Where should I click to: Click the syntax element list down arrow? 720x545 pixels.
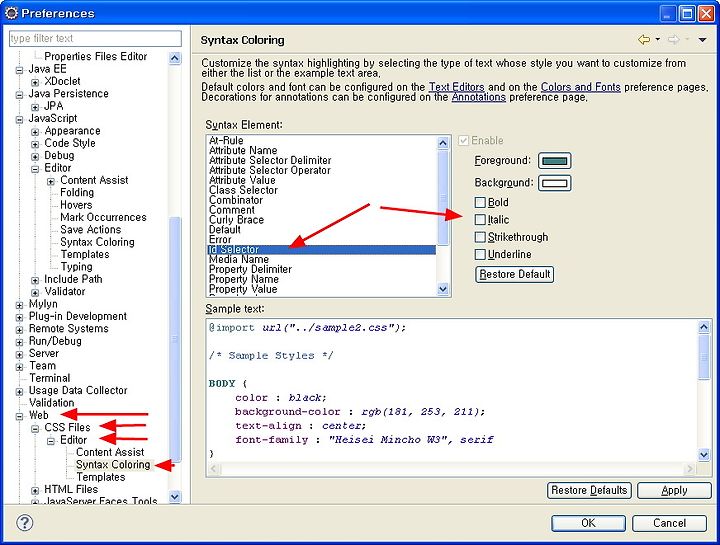[x=443, y=289]
